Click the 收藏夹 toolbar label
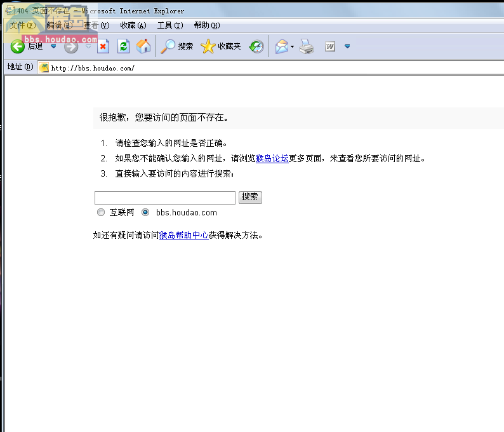Screen dimensions: 504x432 (x=229, y=46)
